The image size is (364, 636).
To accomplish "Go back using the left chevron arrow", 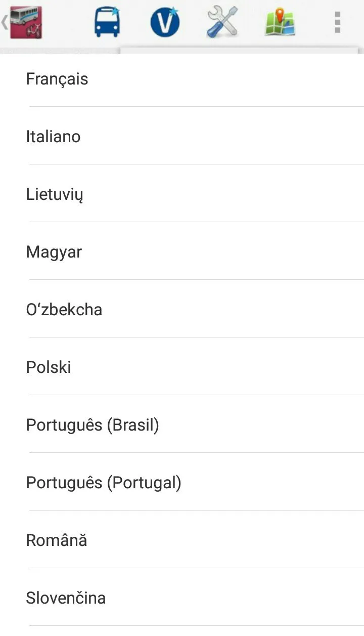I will [5, 22].
